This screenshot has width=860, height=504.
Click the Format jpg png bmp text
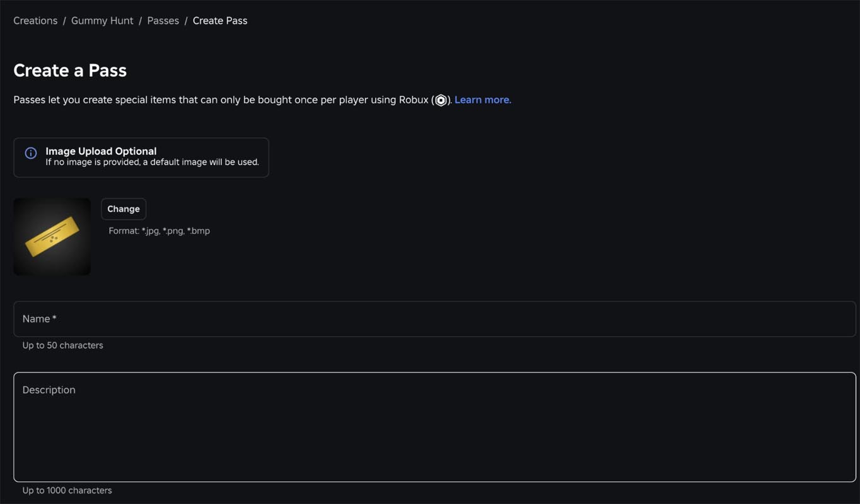160,231
